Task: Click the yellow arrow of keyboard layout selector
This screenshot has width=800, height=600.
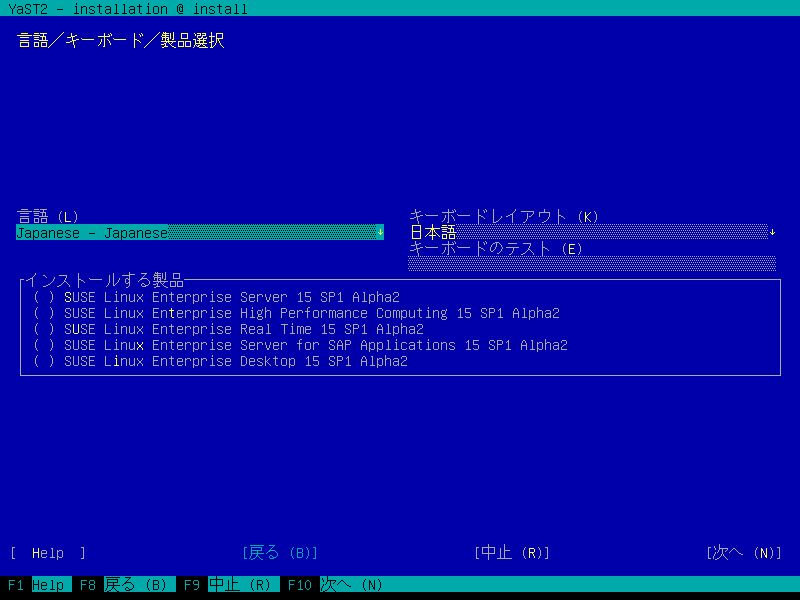Action: pyautogui.click(x=772, y=232)
